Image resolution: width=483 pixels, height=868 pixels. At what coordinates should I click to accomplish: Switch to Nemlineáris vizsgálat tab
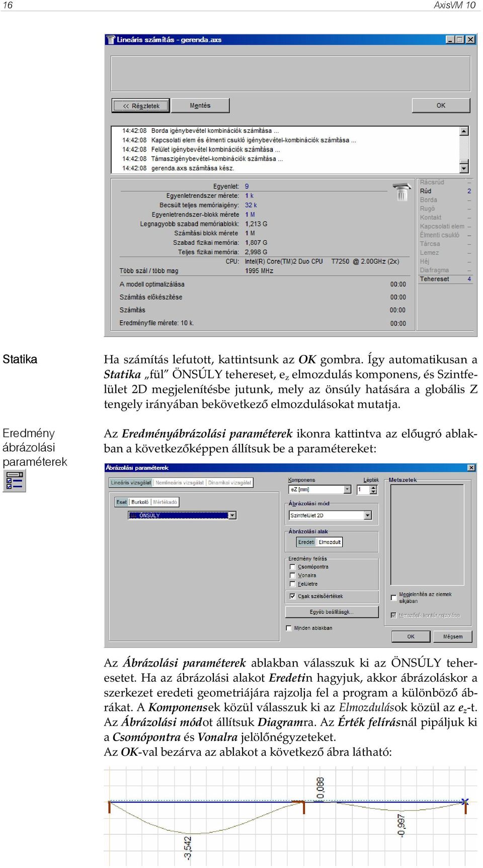click(x=180, y=482)
